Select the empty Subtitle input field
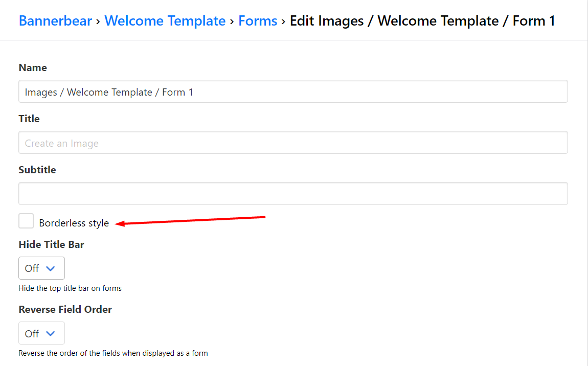The image size is (588, 366). [293, 194]
